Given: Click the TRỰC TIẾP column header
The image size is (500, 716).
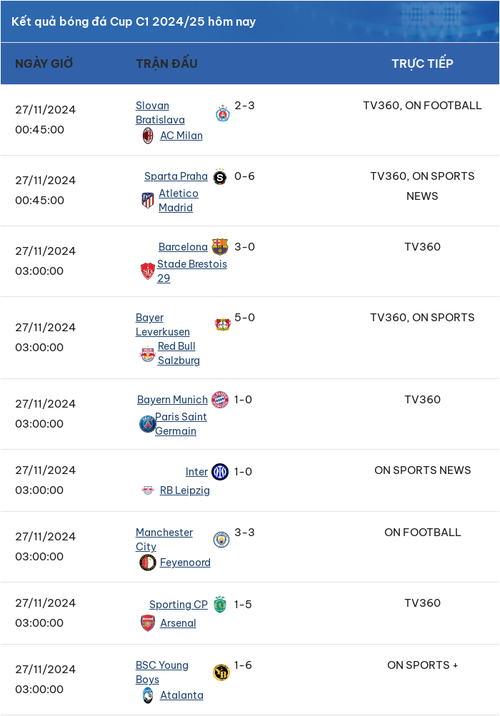Looking at the screenshot, I should [422, 63].
